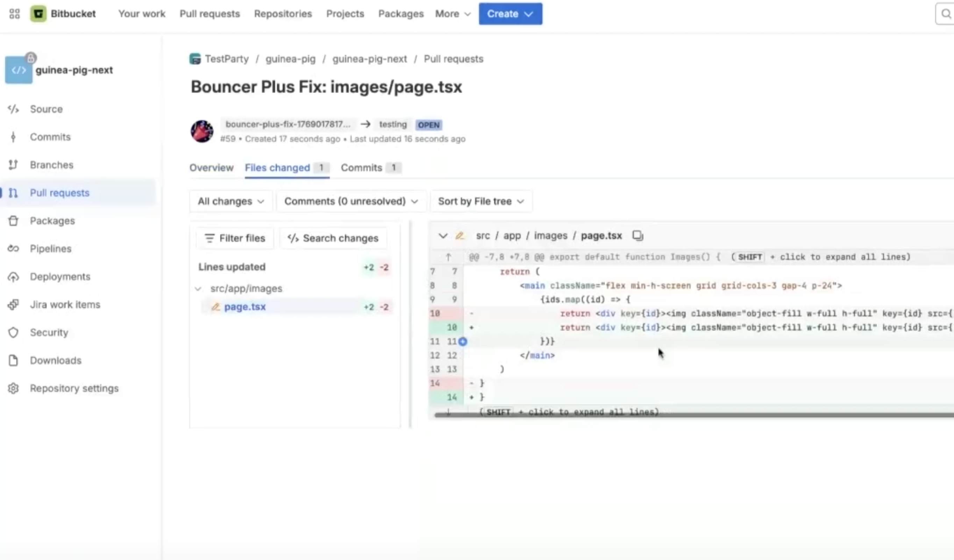Screen dimensions: 954x560
Task: Open the All changes dropdown
Action: tap(230, 201)
